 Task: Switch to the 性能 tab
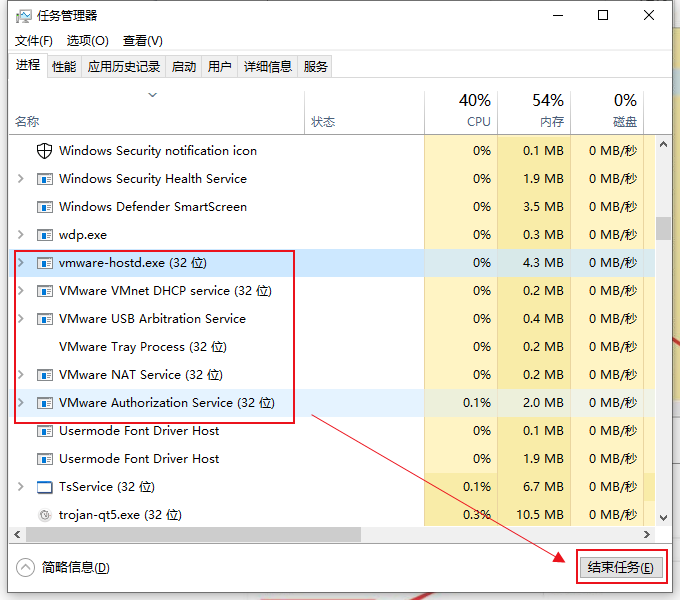click(64, 67)
